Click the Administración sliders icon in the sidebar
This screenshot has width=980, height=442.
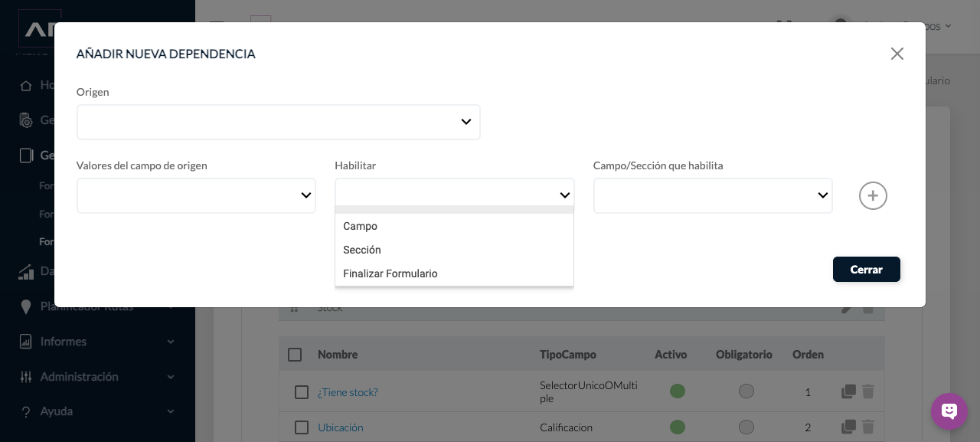(26, 377)
